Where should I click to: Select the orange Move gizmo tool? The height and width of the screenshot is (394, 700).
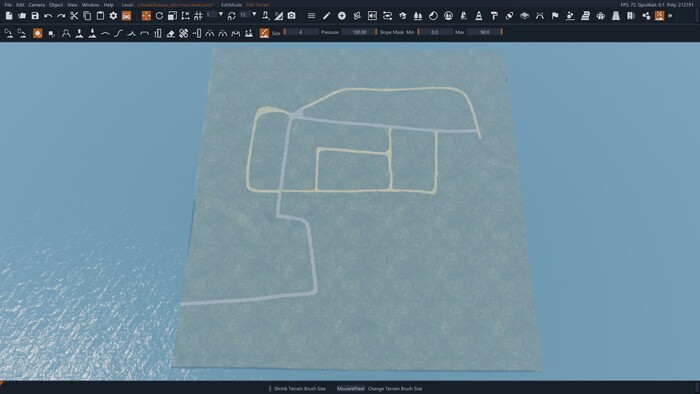tap(146, 16)
